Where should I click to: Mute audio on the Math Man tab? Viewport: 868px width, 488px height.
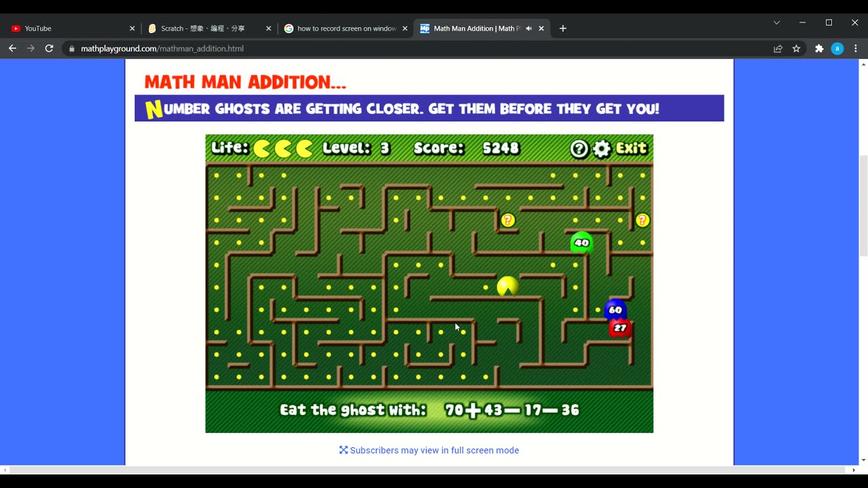tap(528, 28)
